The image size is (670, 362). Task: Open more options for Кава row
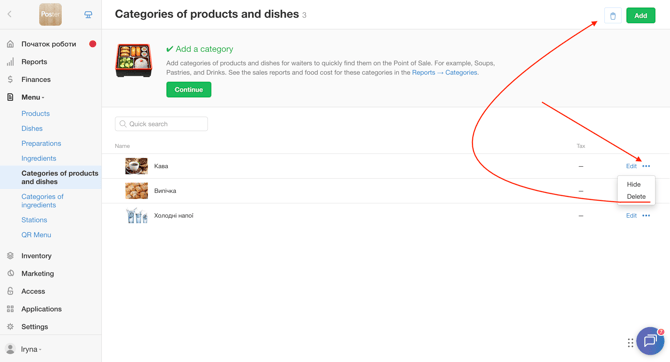tap(646, 166)
